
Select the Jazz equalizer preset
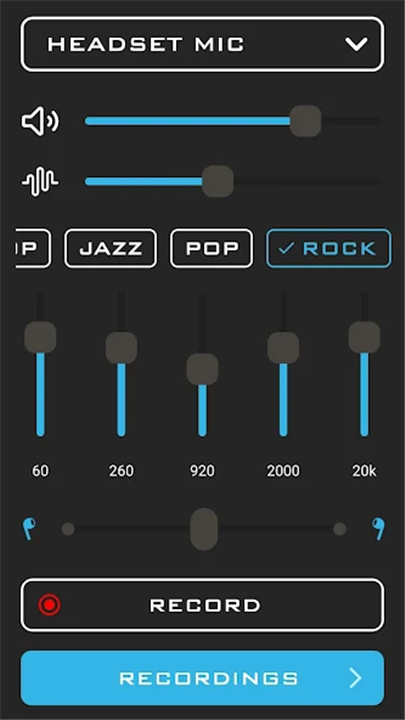point(111,248)
